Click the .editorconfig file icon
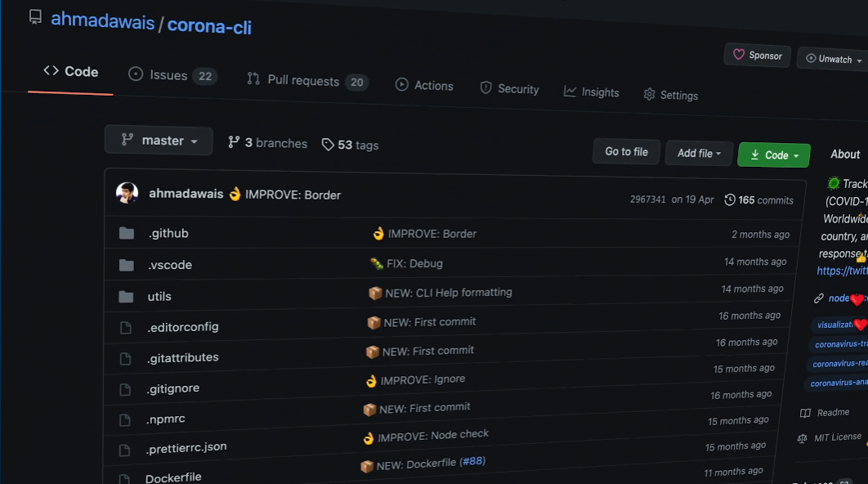 pyautogui.click(x=126, y=328)
